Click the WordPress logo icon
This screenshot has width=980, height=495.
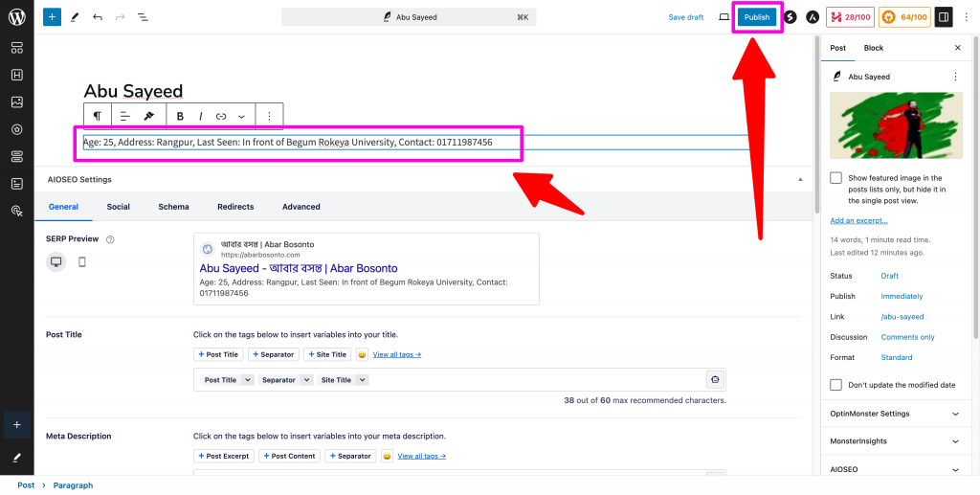[x=16, y=17]
